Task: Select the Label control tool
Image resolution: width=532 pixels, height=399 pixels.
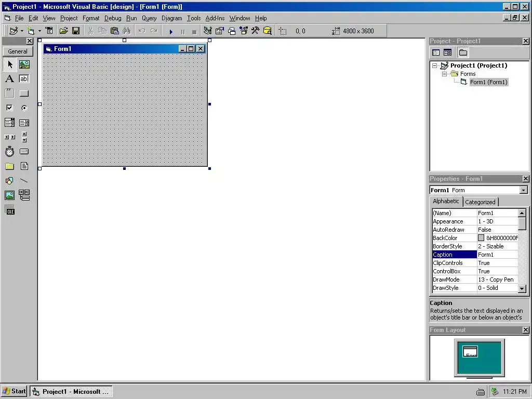Action: point(10,79)
